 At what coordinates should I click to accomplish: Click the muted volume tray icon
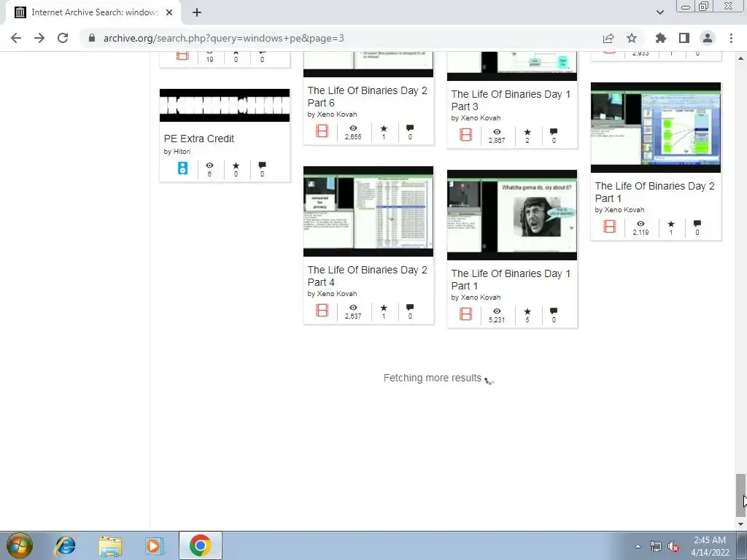[x=673, y=546]
